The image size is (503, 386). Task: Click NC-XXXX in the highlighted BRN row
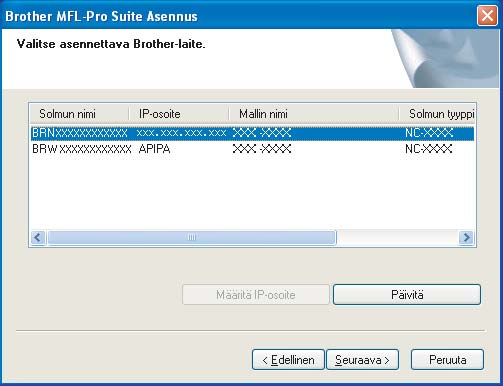(x=429, y=133)
